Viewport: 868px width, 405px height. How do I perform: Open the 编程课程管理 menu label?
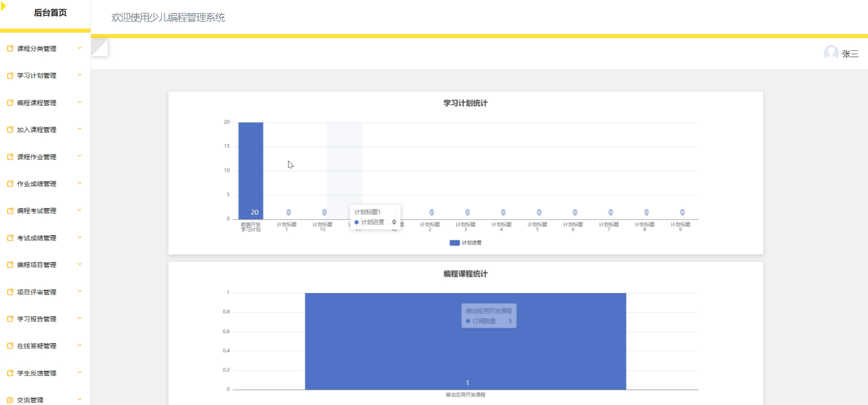(x=37, y=103)
